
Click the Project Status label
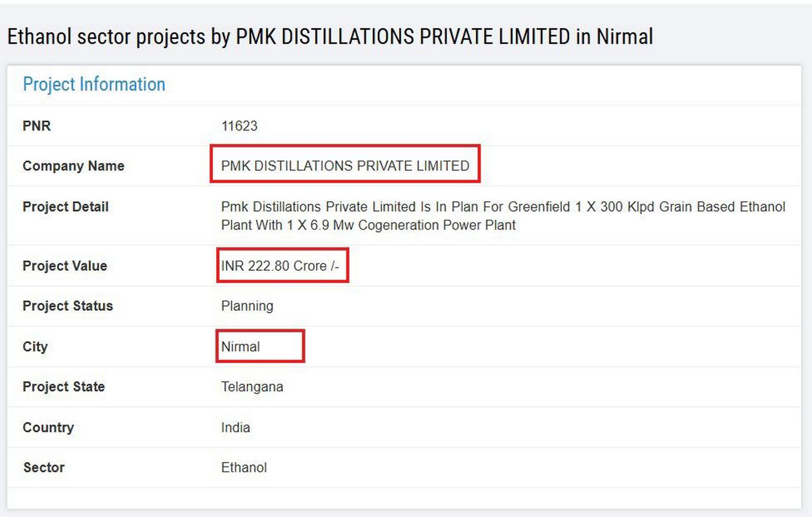coord(67,306)
